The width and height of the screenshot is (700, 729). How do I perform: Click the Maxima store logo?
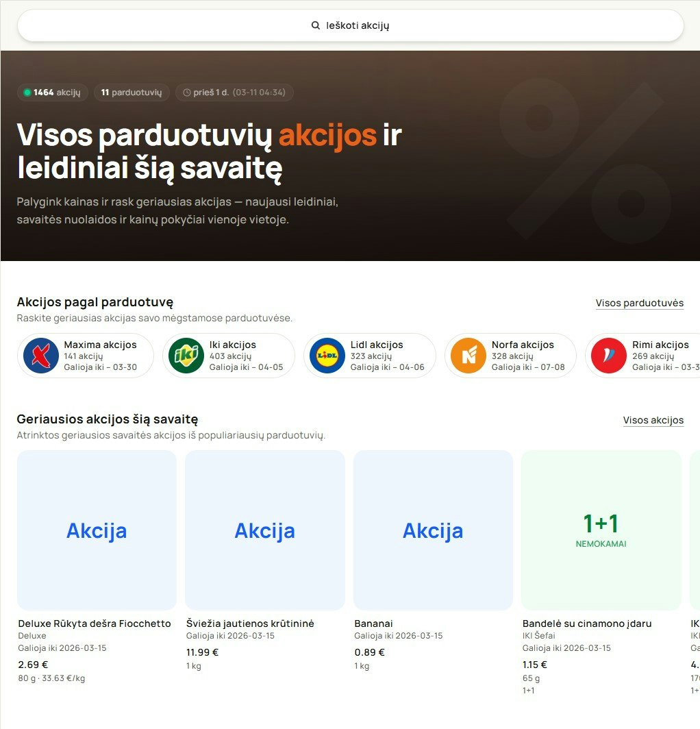(x=41, y=356)
